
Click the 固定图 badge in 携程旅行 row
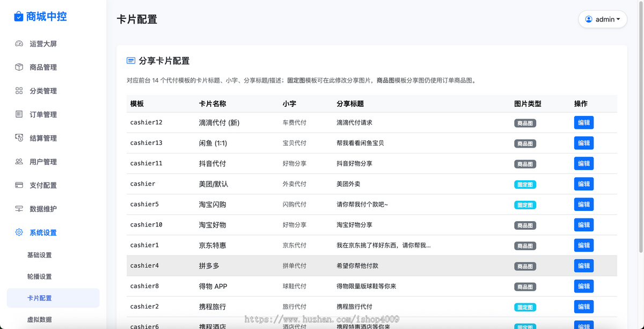click(x=525, y=307)
